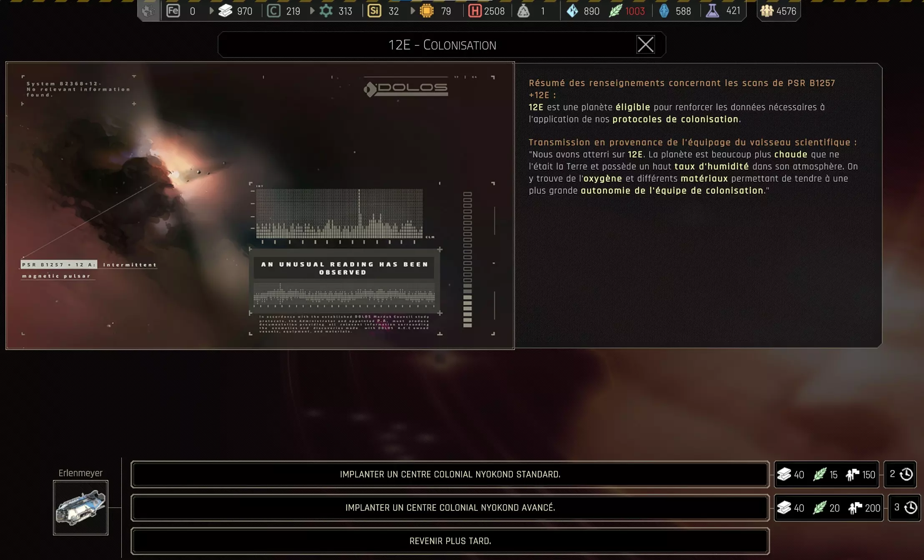
Task: Click the science flask resource icon
Action: click(x=712, y=11)
